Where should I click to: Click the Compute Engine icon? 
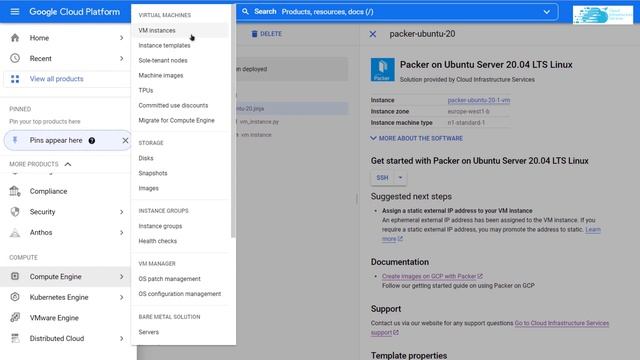click(15, 277)
